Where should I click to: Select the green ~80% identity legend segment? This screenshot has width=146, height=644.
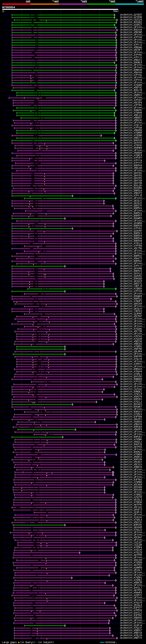pos(101,4)
